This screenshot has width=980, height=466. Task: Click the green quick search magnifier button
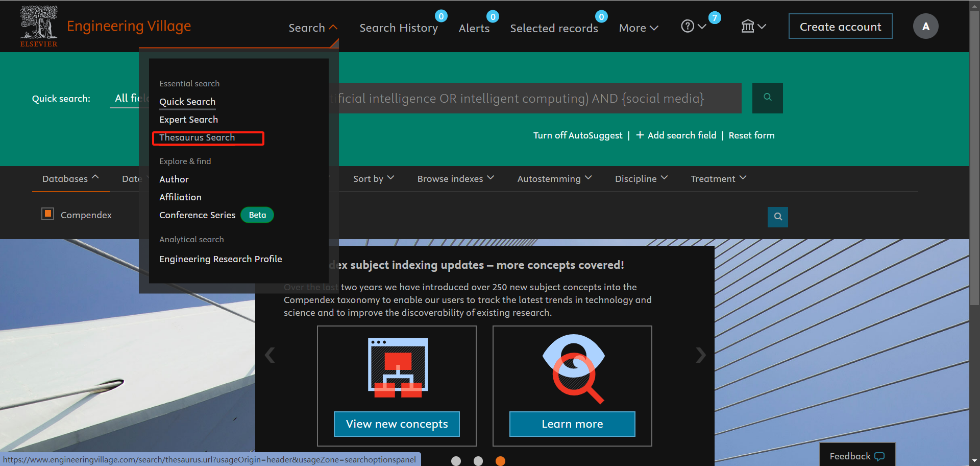point(767,98)
